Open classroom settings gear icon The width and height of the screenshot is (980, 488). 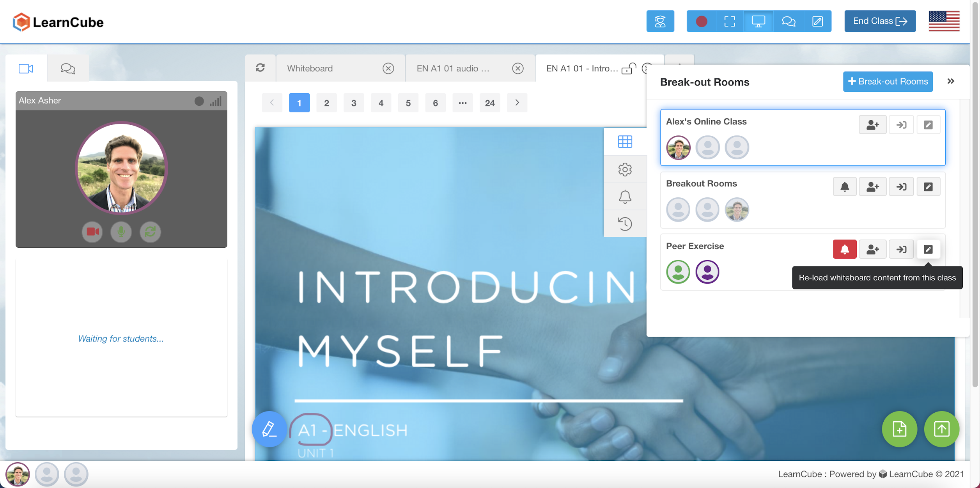click(x=625, y=169)
